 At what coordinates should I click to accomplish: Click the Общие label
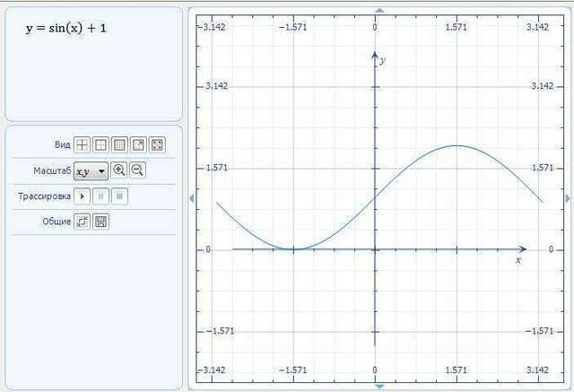click(57, 222)
